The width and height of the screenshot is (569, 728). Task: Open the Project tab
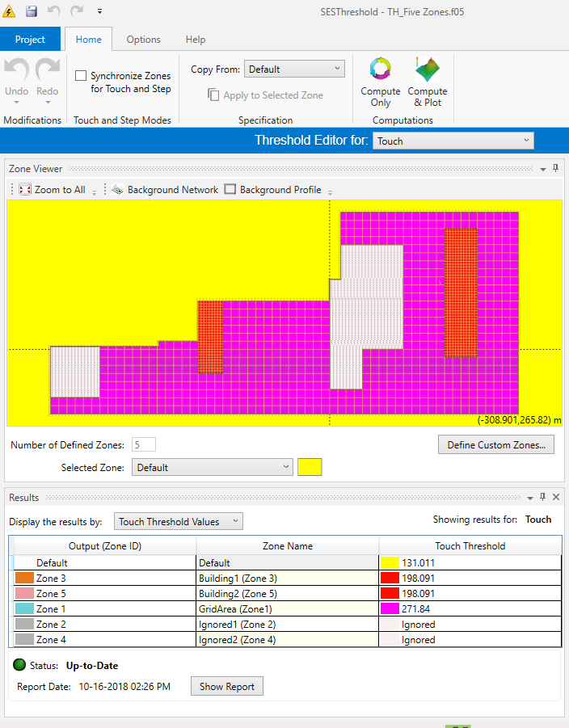pos(30,40)
